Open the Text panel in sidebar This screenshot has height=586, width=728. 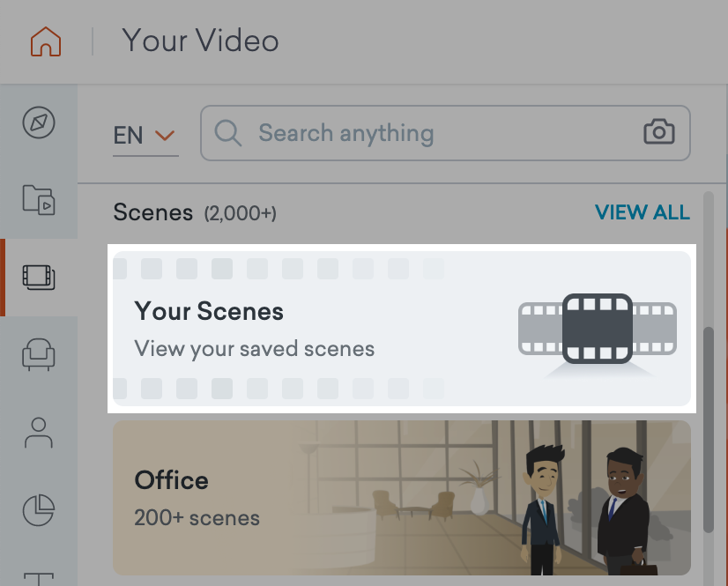point(39,578)
